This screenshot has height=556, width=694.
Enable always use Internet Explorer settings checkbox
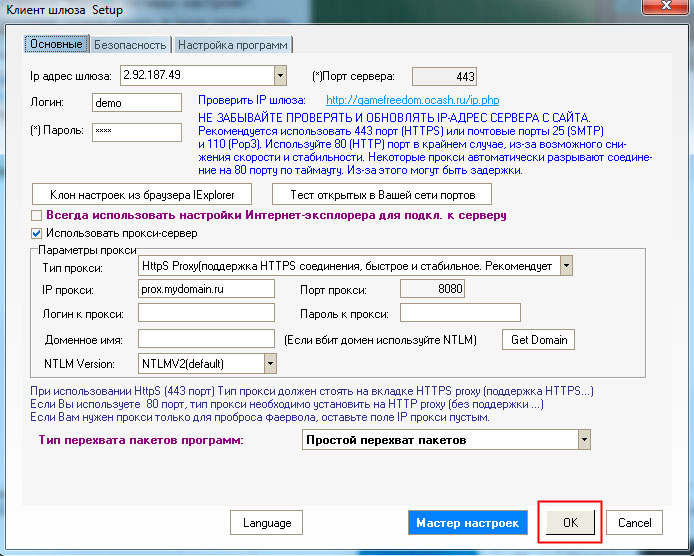point(37,215)
